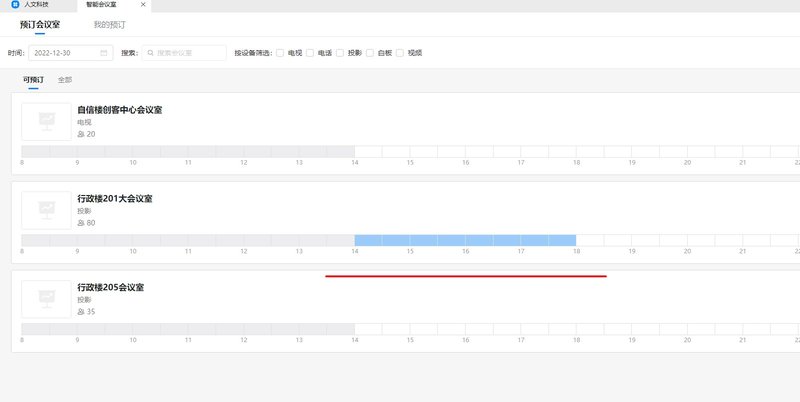
Task: Switch to the 全部 rooms tab
Action: (65, 79)
